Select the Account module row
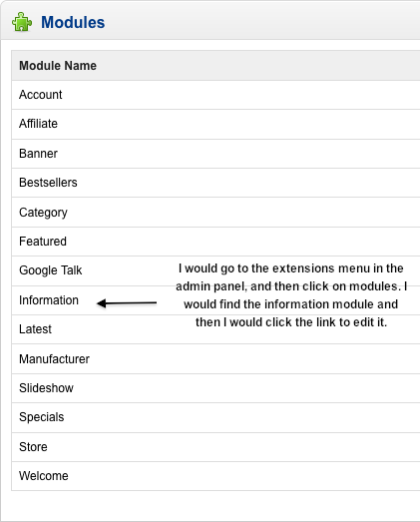Image resolution: width=420 pixels, height=522 pixels. [x=215, y=95]
